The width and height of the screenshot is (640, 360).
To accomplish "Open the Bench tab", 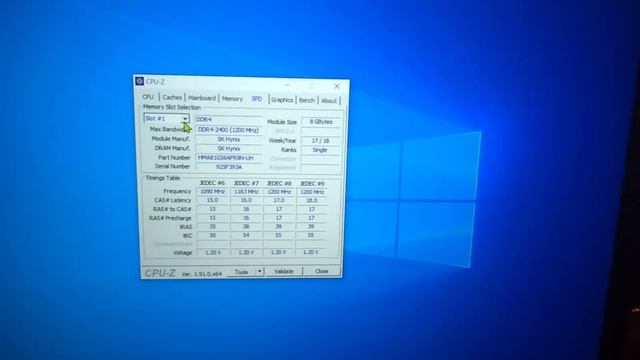I will point(307,100).
